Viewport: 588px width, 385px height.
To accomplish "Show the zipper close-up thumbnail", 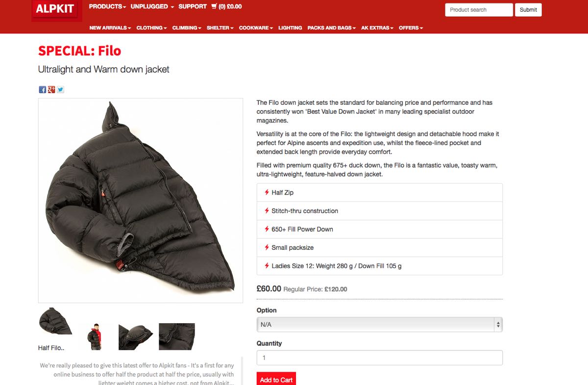I will pos(177,337).
